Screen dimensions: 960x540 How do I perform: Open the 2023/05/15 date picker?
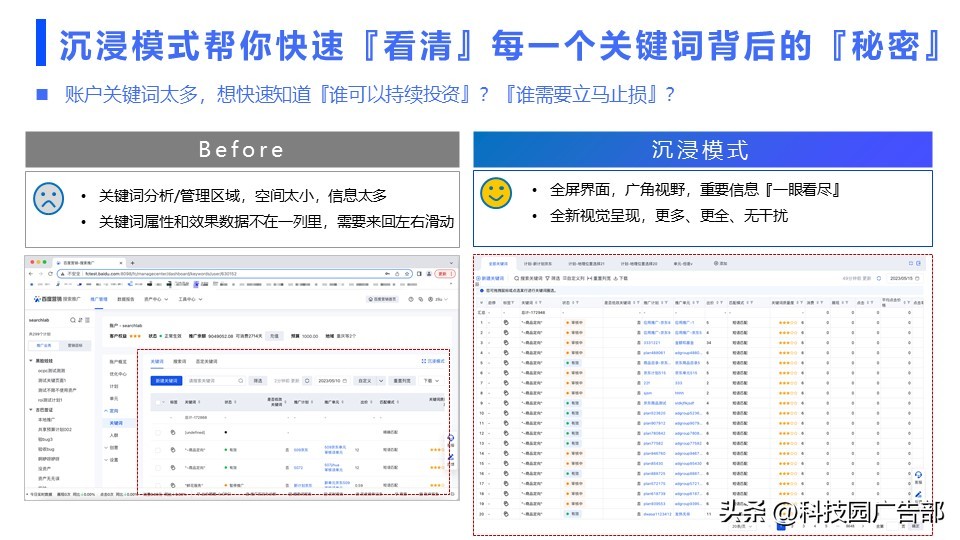(x=904, y=278)
